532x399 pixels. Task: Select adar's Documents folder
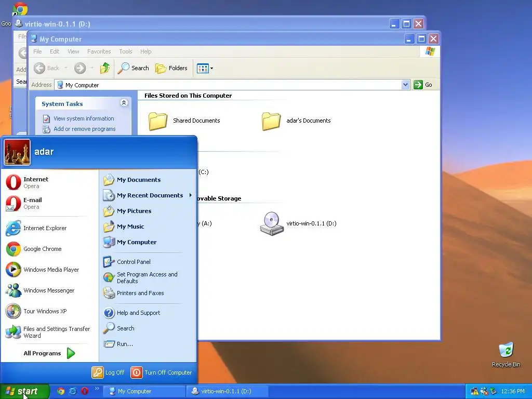click(x=297, y=121)
